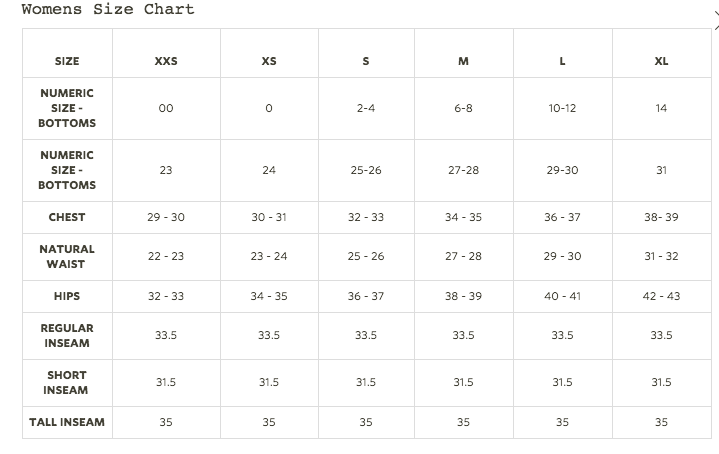
Task: Select the 38- 39 chest cell for XL
Action: [x=661, y=217]
